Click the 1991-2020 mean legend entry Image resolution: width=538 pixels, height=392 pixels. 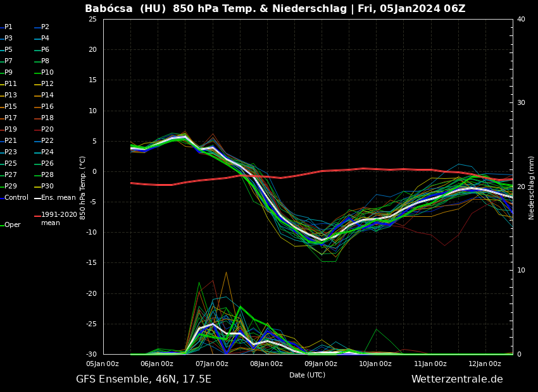[x=58, y=219]
